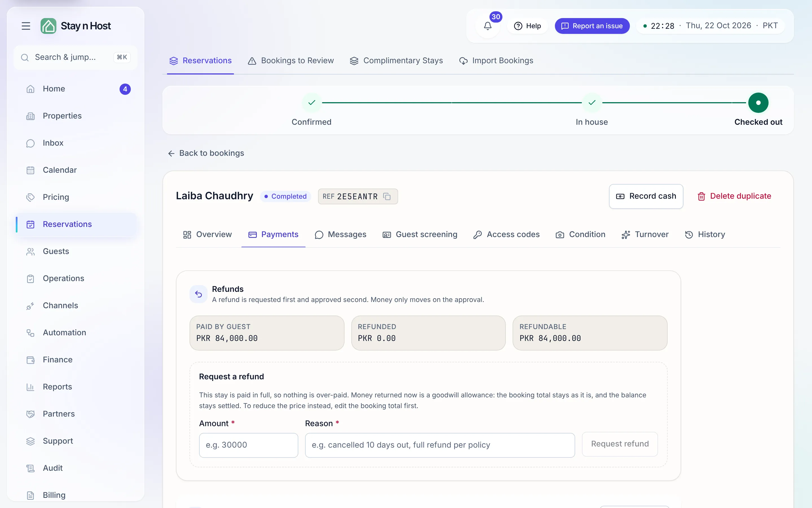Viewport: 812px width, 508px height.
Task: Open Operations in the sidebar
Action: (76, 279)
